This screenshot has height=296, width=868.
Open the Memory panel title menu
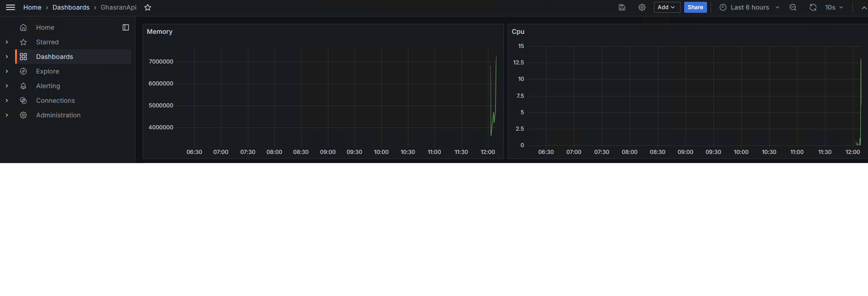point(160,32)
